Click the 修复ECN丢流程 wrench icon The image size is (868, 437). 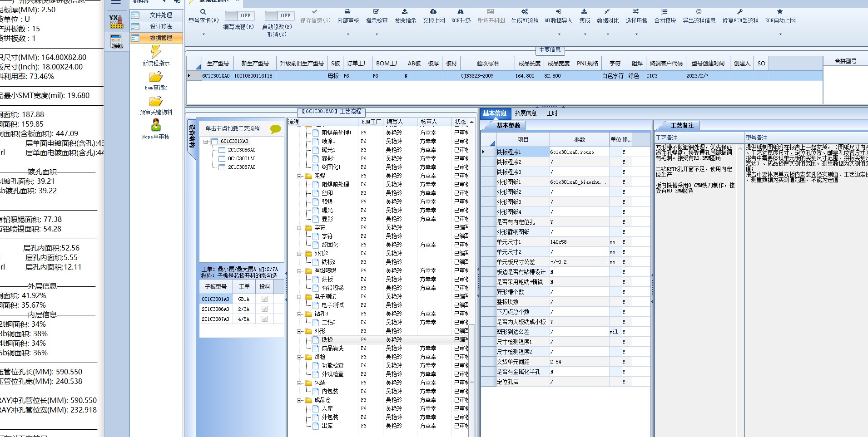pyautogui.click(x=740, y=12)
